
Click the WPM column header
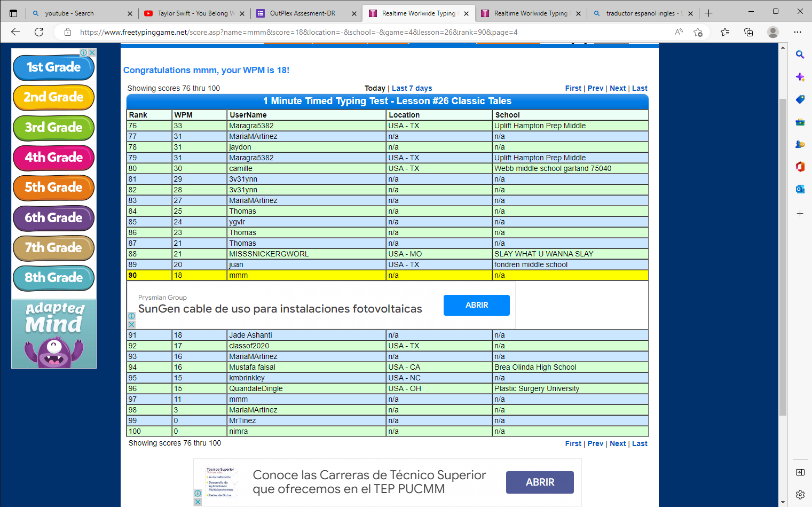tap(199, 115)
